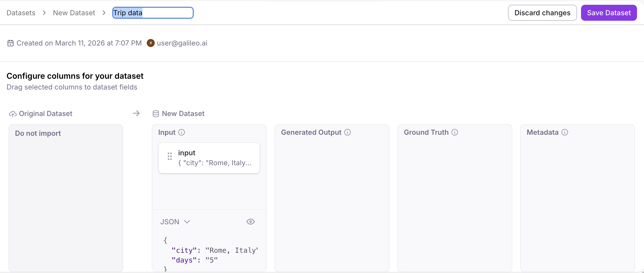
Task: Open the info tooltip for Ground Truth
Action: point(455,132)
